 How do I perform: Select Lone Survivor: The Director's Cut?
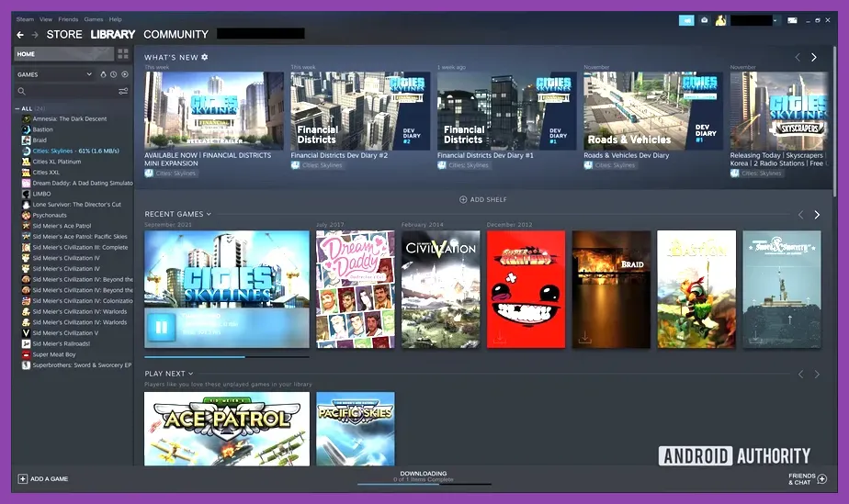76,205
